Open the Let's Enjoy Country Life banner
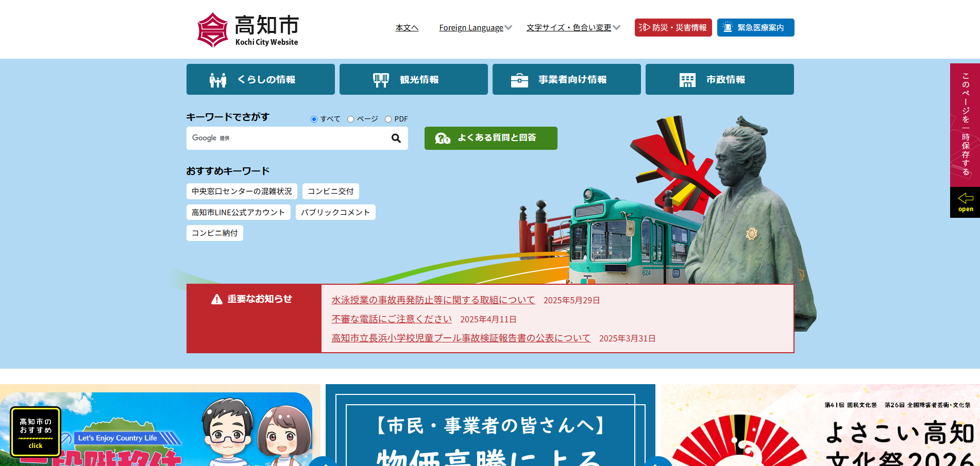 (160, 425)
